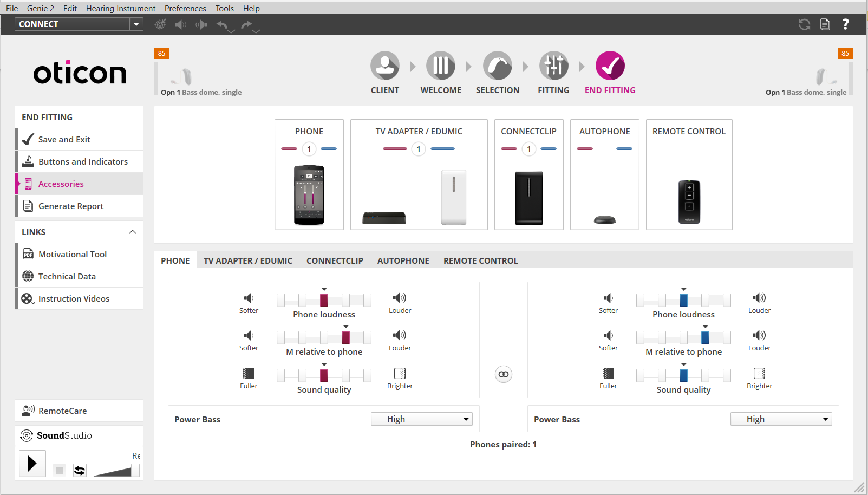Click the left Fuller sound quality icon
The height and width of the screenshot is (495, 868).
[249, 373]
